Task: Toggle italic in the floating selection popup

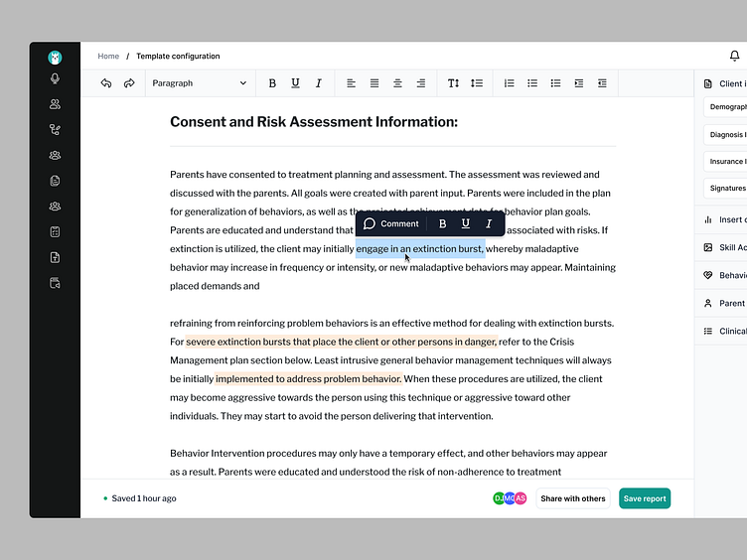Action: click(488, 224)
